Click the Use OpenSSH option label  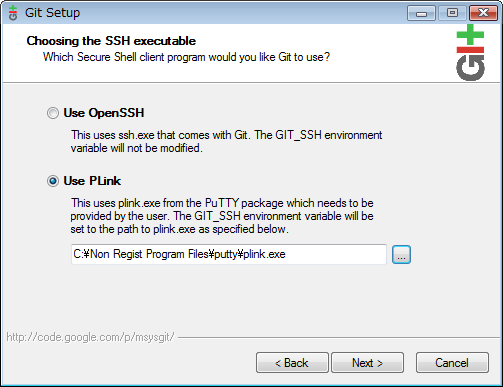coord(104,113)
